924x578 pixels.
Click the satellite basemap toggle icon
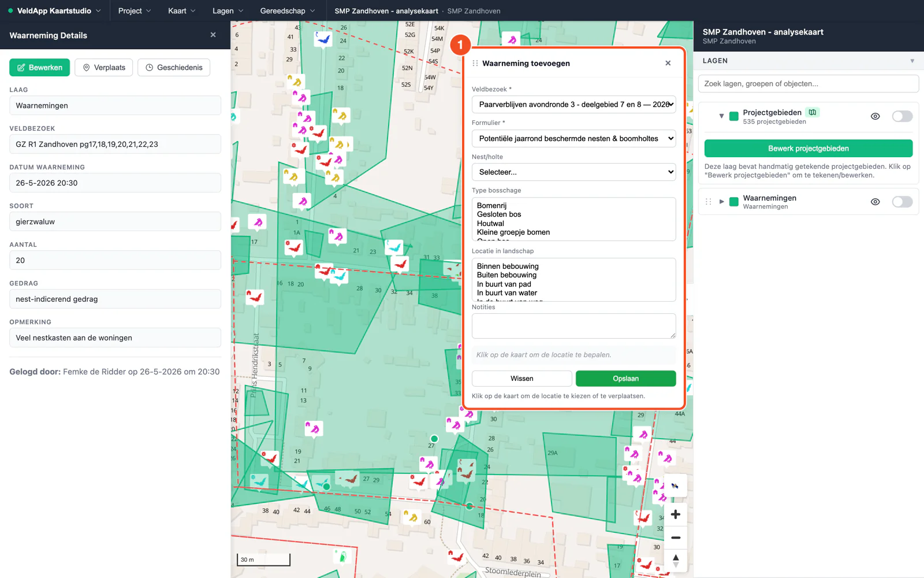coord(675,486)
